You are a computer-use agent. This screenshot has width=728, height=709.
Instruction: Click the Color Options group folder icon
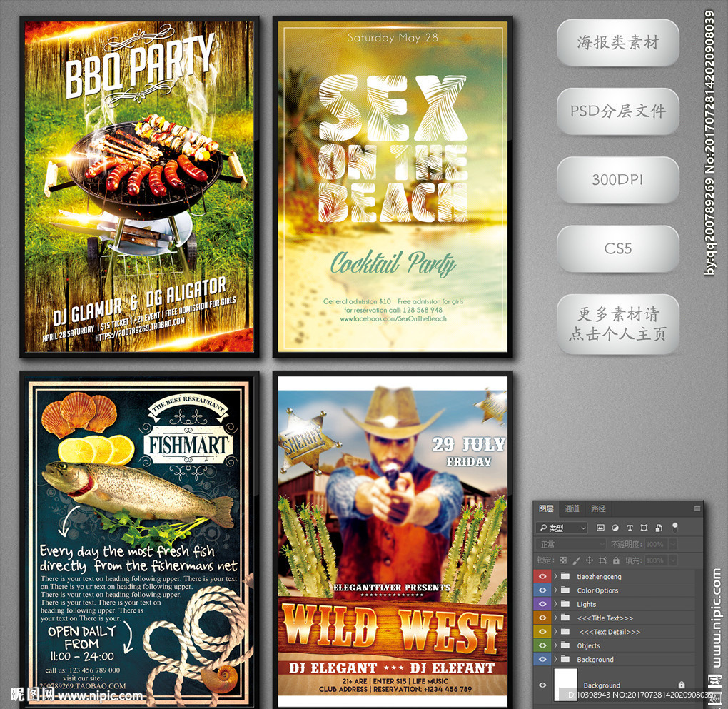[x=565, y=590]
